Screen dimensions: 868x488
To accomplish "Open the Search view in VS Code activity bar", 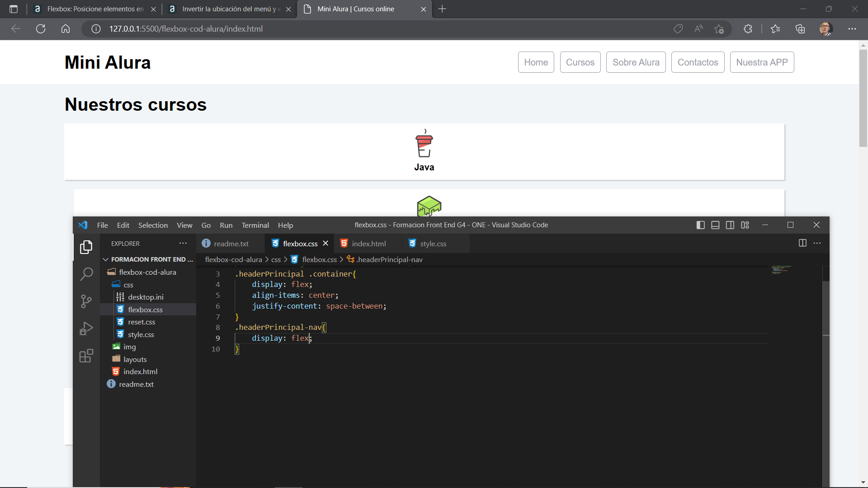I will 86,274.
